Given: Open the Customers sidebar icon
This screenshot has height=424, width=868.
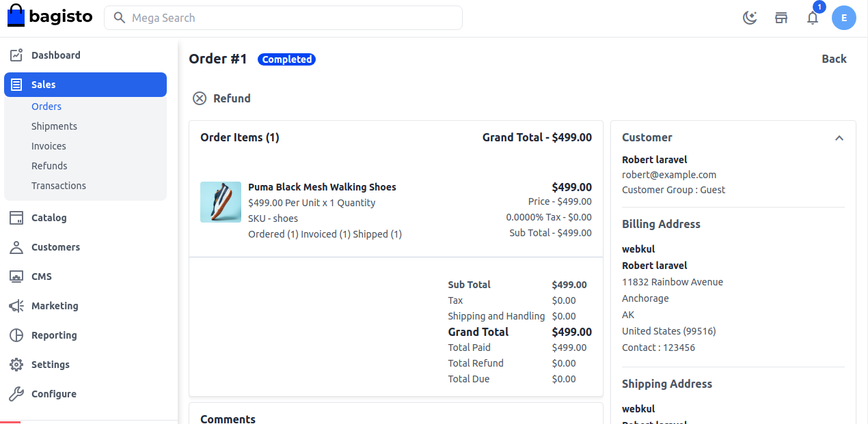Looking at the screenshot, I should tap(16, 247).
